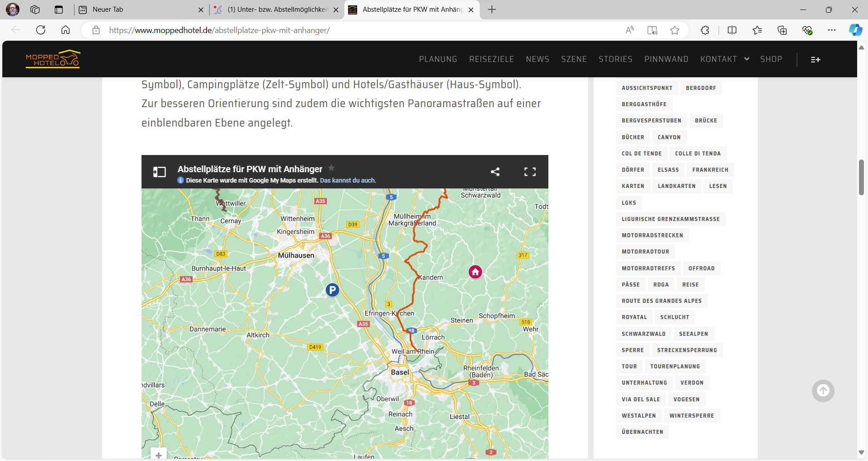Open the Reiseziele menu item

click(x=491, y=59)
